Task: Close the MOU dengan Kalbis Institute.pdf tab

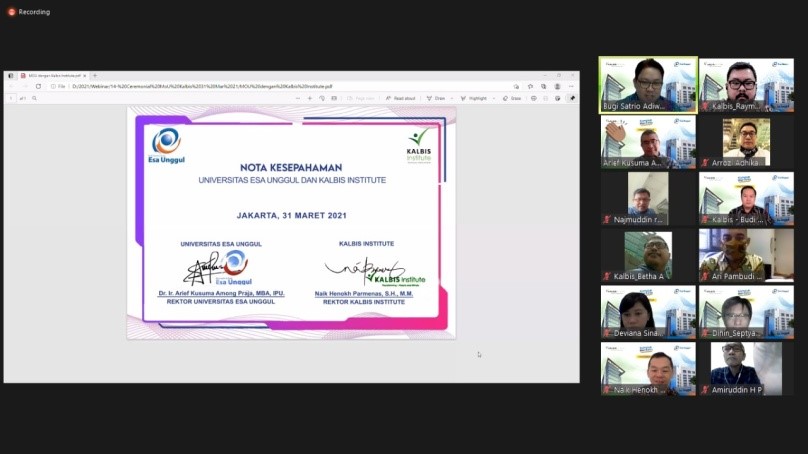Action: 85,76
